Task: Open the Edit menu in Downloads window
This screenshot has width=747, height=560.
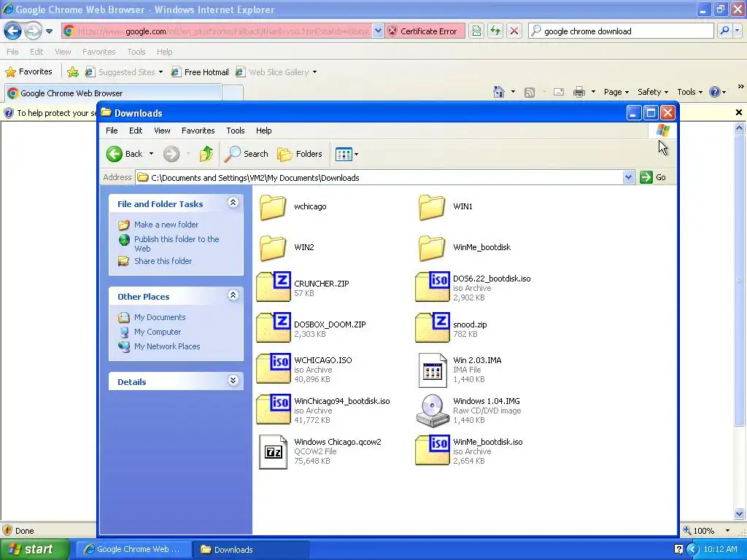Action: 136,131
